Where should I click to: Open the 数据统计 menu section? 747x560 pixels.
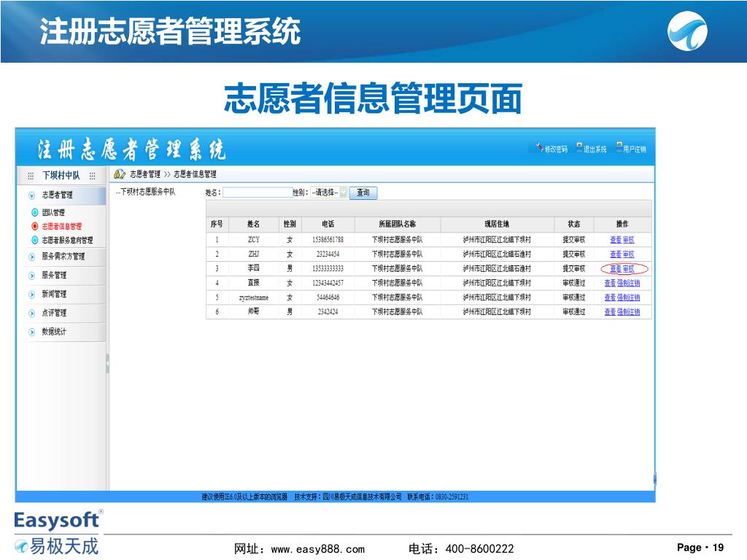coord(31,332)
